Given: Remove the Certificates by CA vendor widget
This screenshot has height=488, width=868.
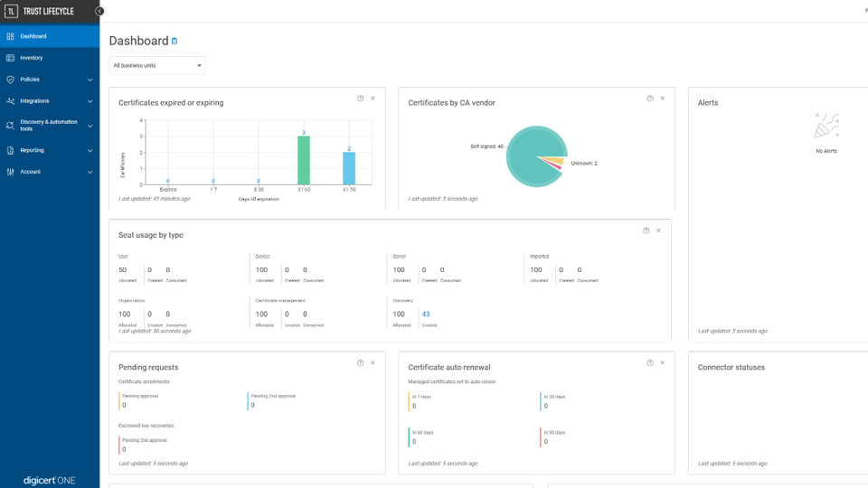Looking at the screenshot, I should click(663, 99).
